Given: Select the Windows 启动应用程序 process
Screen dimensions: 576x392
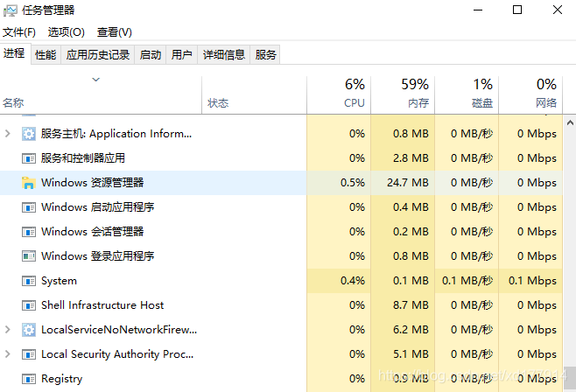Looking at the screenshot, I should [97, 207].
